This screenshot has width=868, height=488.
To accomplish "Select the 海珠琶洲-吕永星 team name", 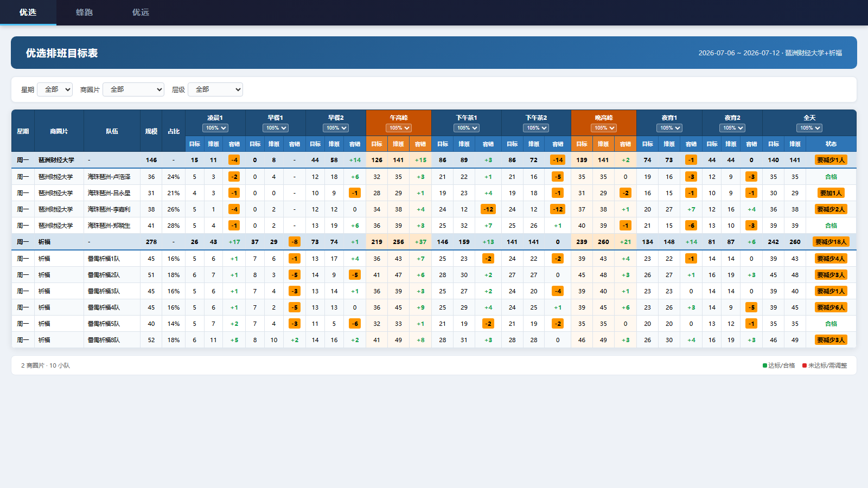I will click(109, 193).
